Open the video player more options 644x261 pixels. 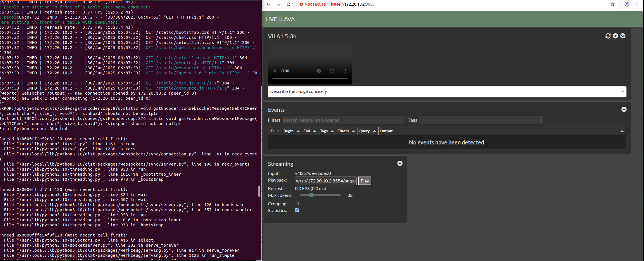pyautogui.click(x=346, y=71)
